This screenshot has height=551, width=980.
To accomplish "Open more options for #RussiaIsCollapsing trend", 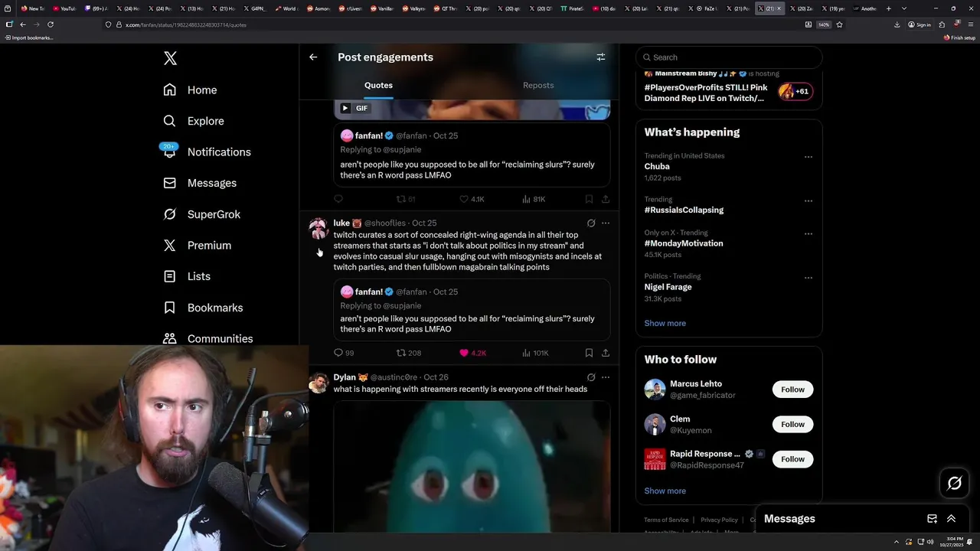I will 808,201.
